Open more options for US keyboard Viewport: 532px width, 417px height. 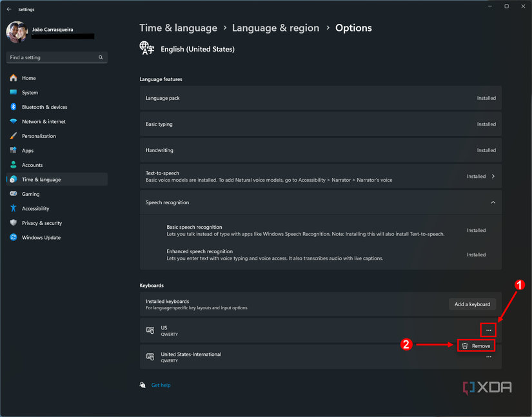(489, 331)
